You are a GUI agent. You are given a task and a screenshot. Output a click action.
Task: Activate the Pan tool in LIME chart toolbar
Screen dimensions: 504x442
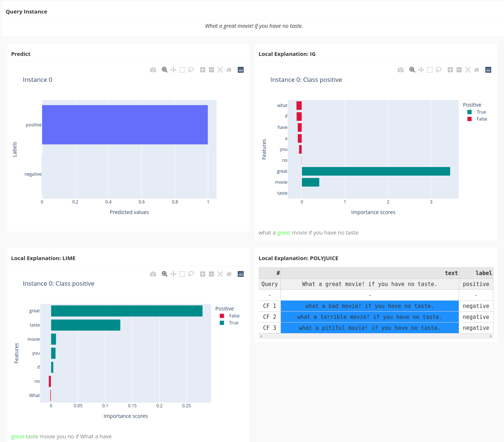[173, 274]
